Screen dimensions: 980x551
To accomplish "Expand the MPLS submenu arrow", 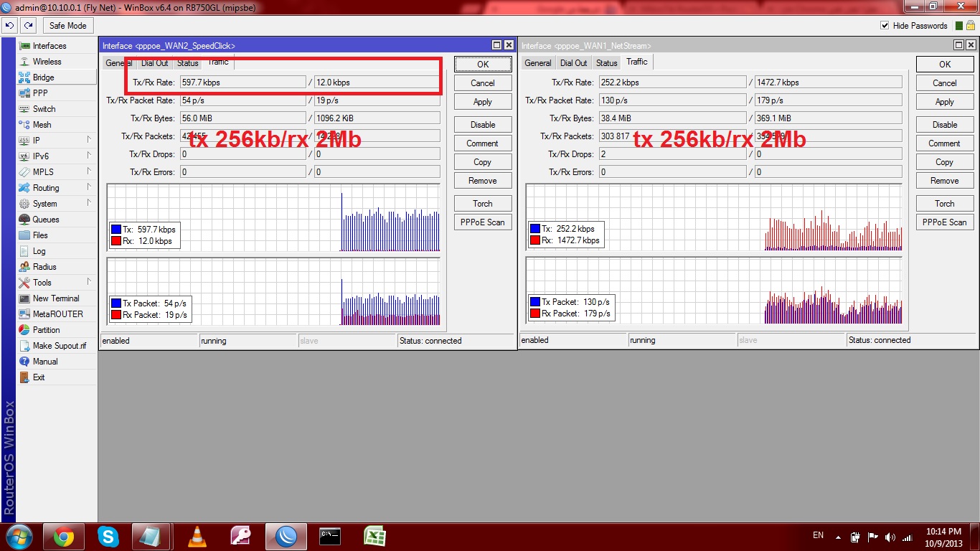I will click(89, 171).
